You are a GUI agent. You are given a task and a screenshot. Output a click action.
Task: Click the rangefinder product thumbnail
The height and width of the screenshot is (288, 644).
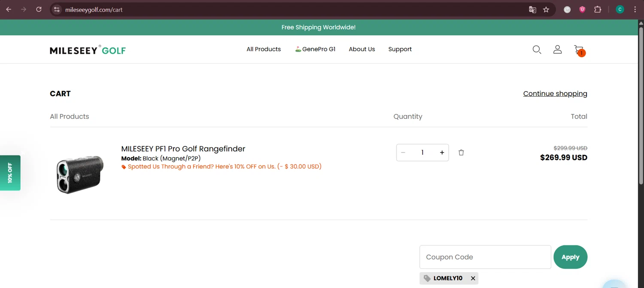(x=80, y=174)
